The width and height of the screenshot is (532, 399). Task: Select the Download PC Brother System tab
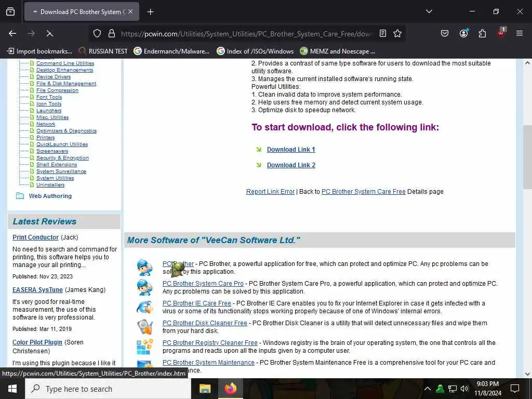pyautogui.click(x=82, y=12)
